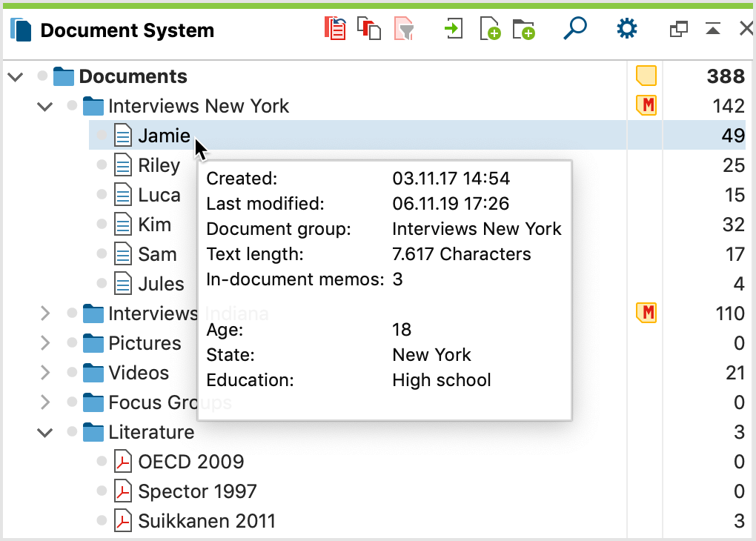The width and height of the screenshot is (756, 541).
Task: Toggle activation circle next to Kim
Action: click(x=102, y=224)
